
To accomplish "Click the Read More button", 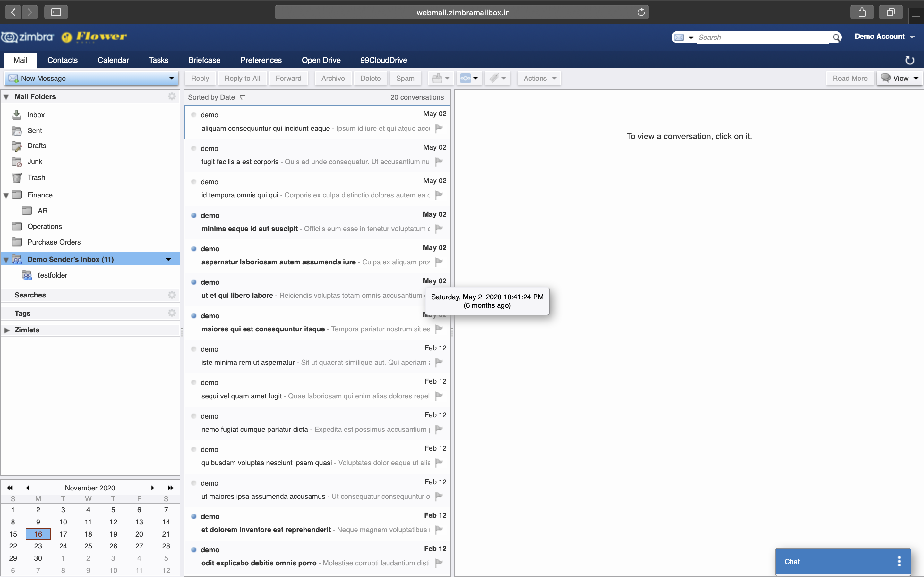I will click(850, 78).
